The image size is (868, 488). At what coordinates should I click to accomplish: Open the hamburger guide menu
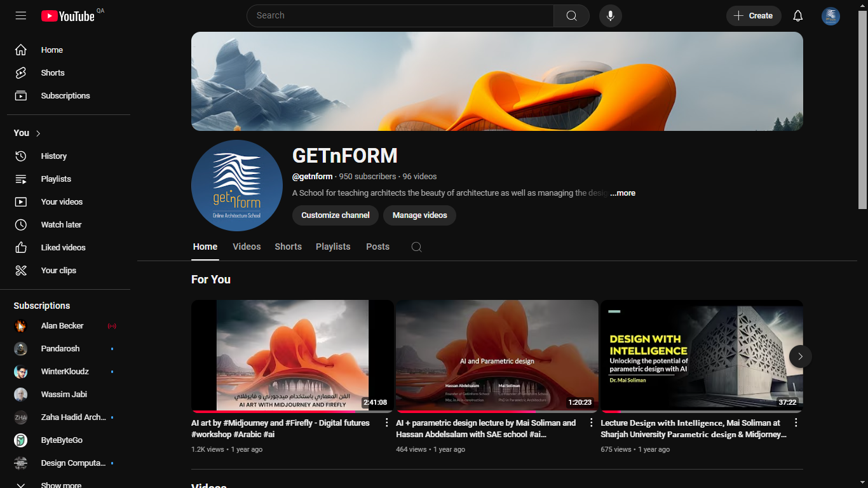click(x=21, y=16)
